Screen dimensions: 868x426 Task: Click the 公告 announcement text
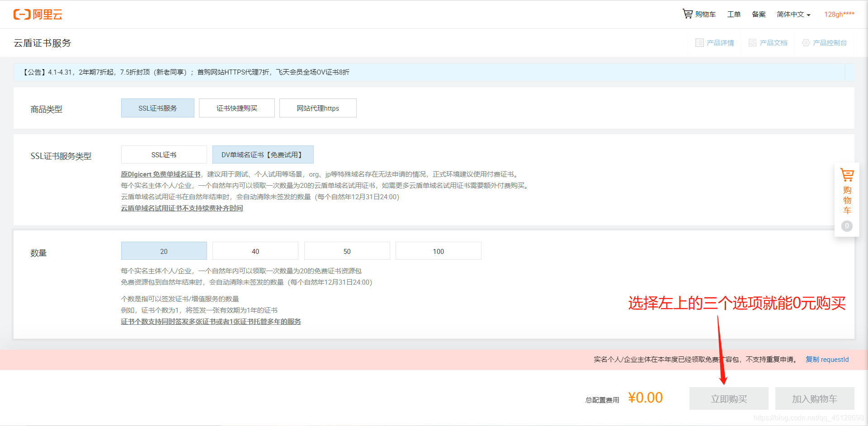click(x=186, y=72)
